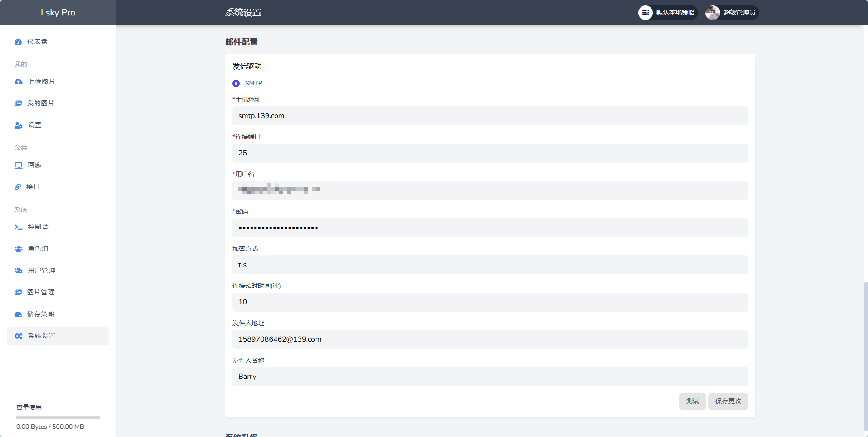Click the cloud upload icon
The width and height of the screenshot is (868, 437).
tap(18, 82)
